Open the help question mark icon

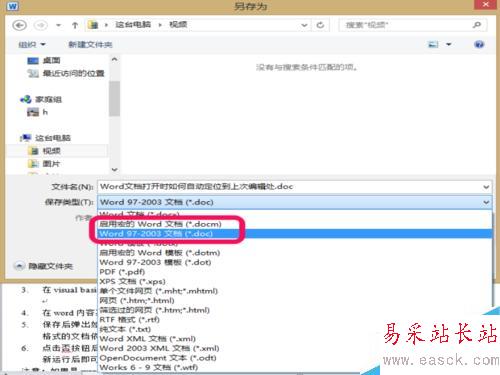coord(479,44)
